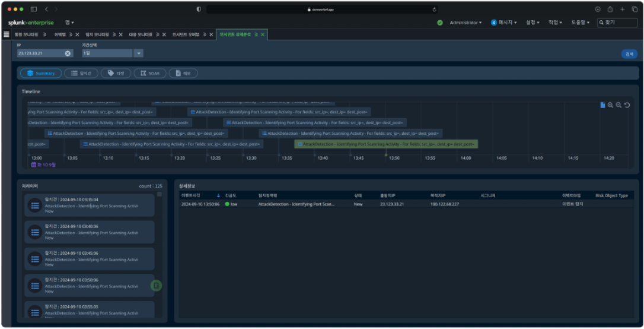Open the 도움말 dropdown
Viewport: 644px width, 329px height.
[580, 23]
